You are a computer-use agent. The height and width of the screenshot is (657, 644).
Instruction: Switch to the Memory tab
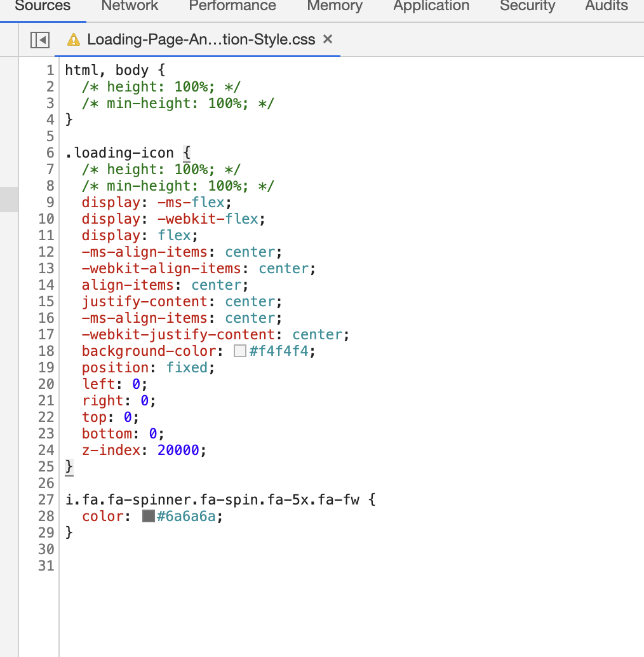[x=335, y=6]
